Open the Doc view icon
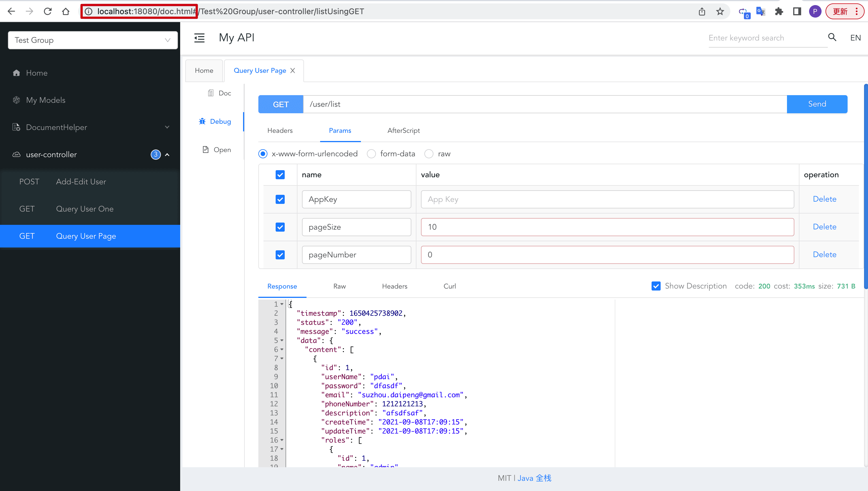This screenshot has width=868, height=491. (210, 93)
